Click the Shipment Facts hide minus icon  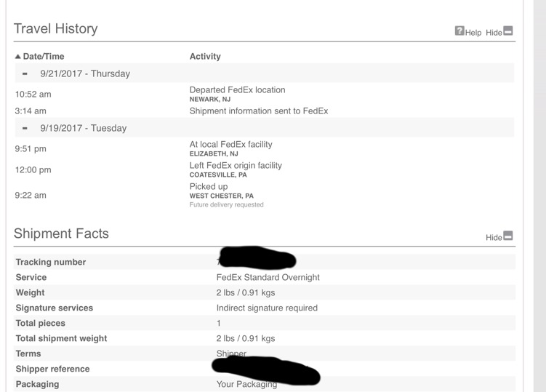click(x=508, y=236)
